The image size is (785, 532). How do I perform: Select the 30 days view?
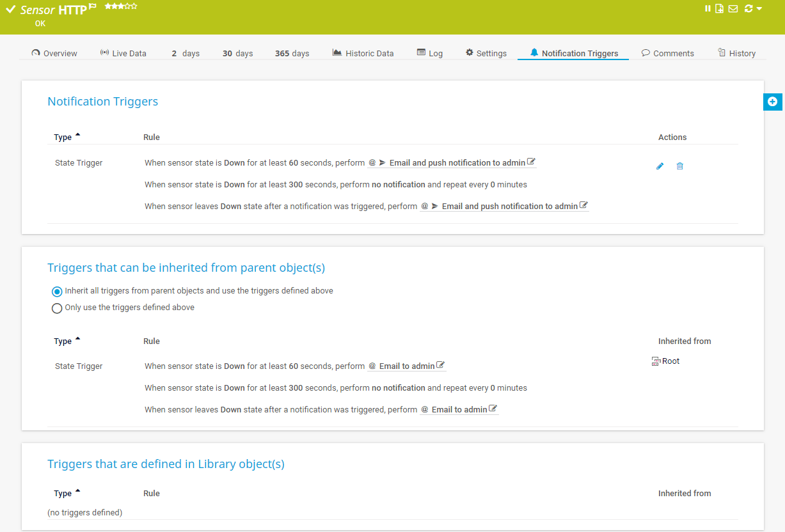237,53
